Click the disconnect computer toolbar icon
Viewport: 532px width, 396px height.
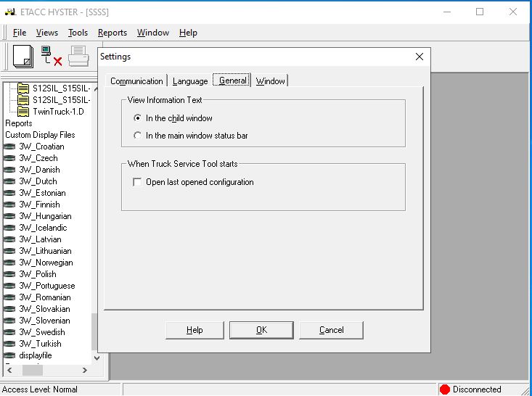(x=52, y=57)
